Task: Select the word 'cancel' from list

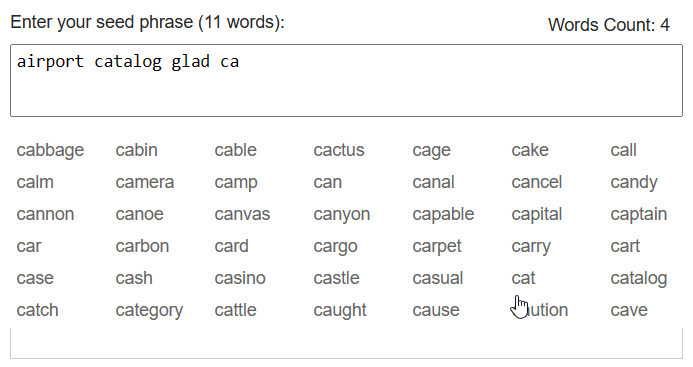Action: coord(537,182)
